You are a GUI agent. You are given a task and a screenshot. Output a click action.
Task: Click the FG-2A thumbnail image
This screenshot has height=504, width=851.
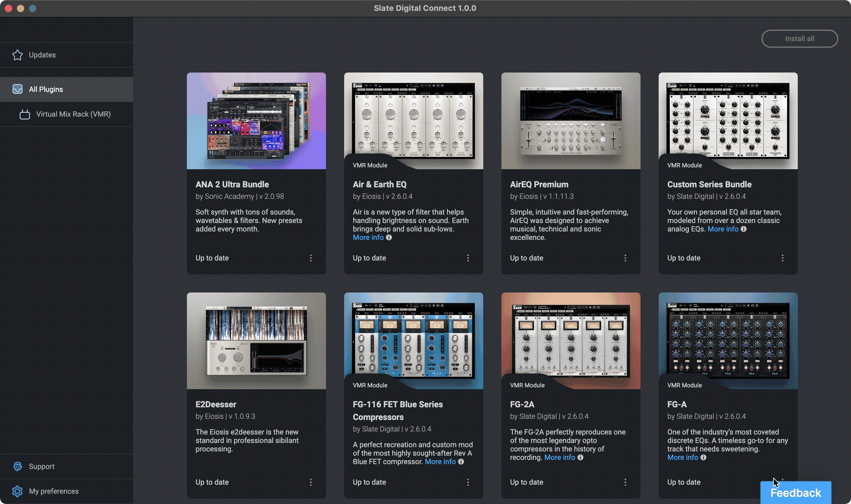[x=571, y=341]
